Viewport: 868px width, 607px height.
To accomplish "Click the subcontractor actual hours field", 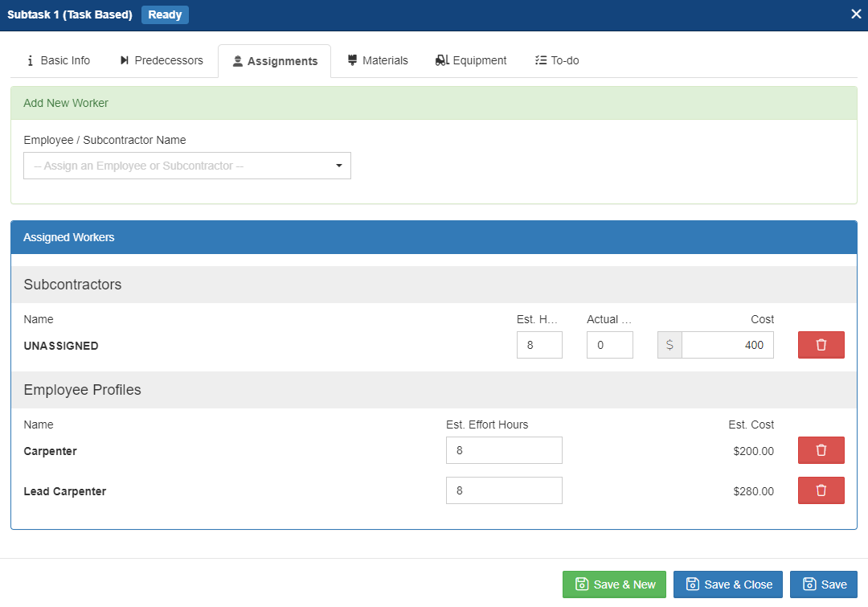I will 609,345.
